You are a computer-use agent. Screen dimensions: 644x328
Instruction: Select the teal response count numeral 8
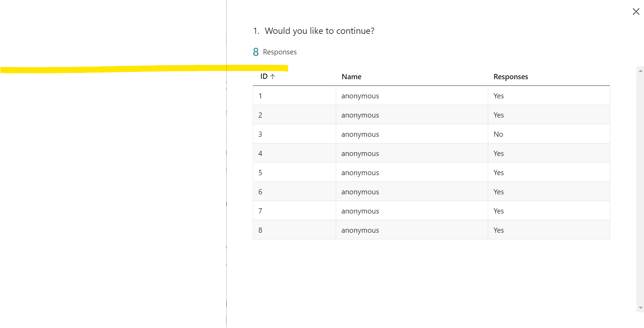click(x=255, y=52)
